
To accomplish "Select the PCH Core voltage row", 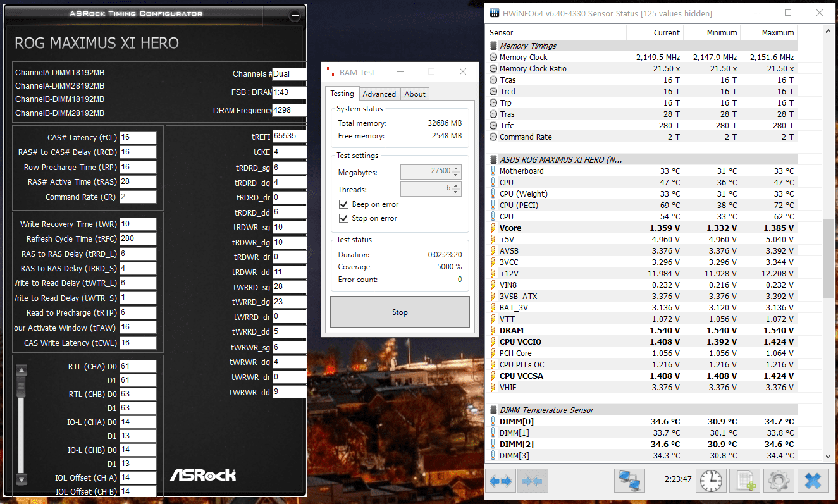I will coord(643,353).
